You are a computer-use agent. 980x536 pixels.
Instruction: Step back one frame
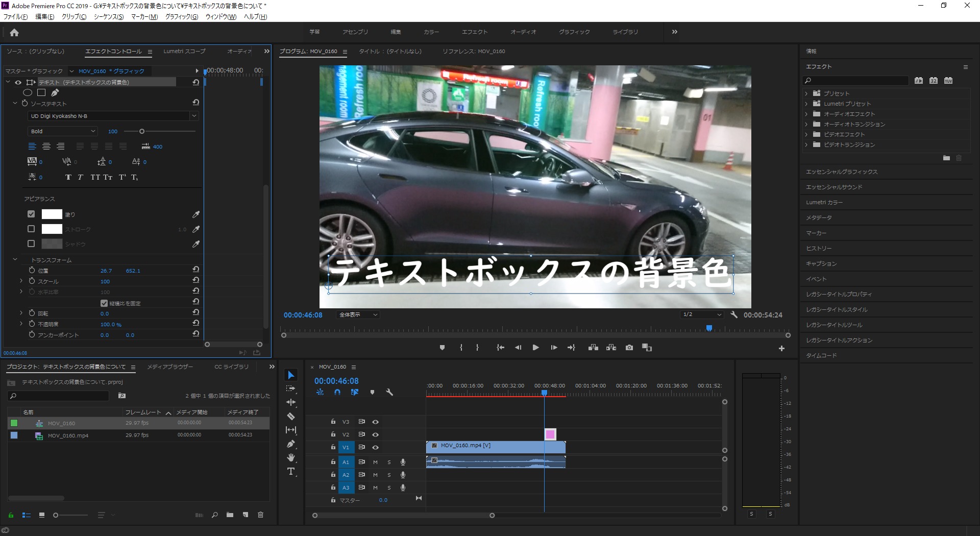(518, 348)
